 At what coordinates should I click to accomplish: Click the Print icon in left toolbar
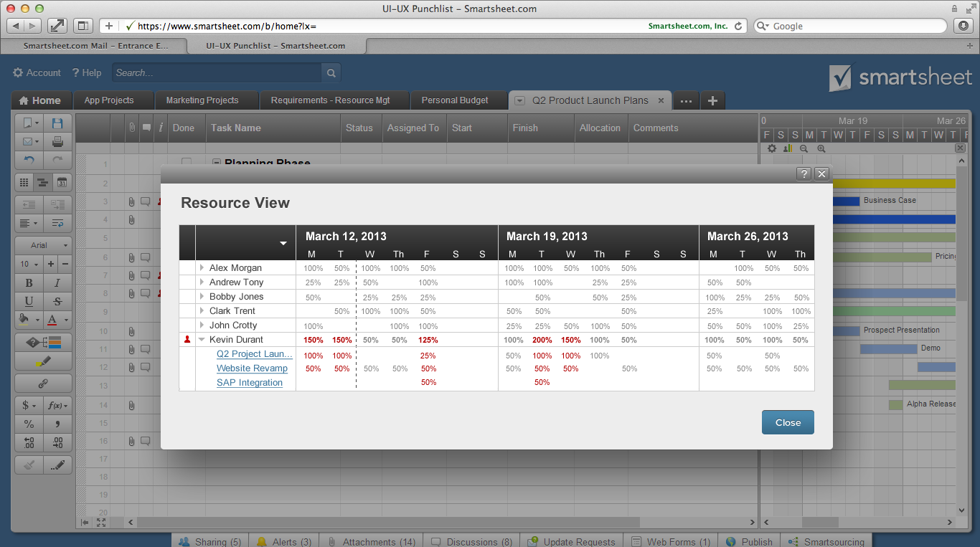[x=58, y=141]
